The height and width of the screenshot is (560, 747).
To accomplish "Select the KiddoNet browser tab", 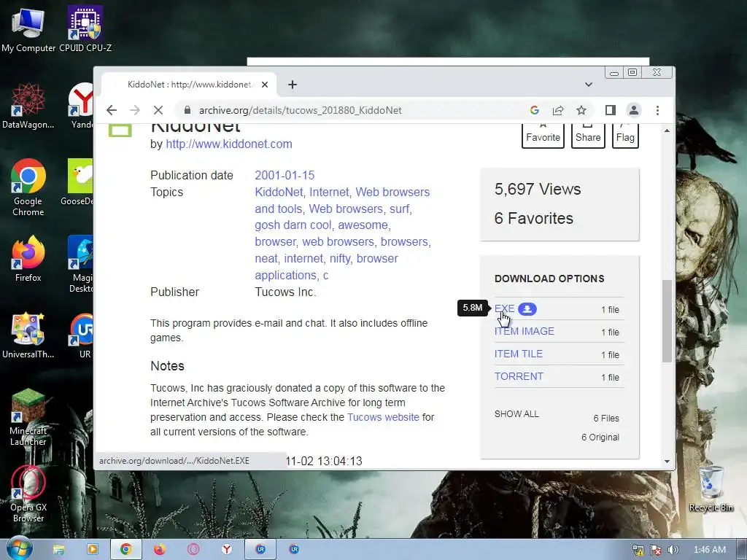I will pyautogui.click(x=190, y=85).
